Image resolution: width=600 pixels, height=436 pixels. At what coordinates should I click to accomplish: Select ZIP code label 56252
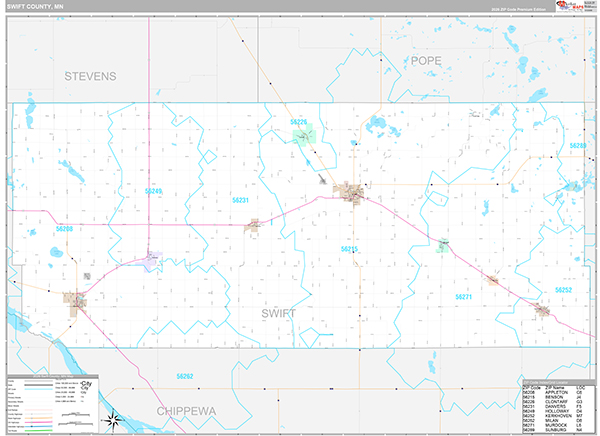pyautogui.click(x=563, y=290)
